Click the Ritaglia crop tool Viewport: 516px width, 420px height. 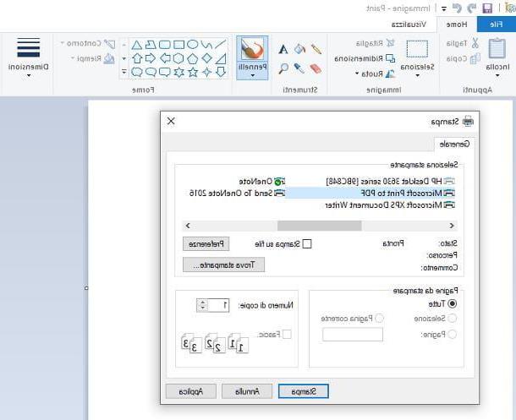pos(375,43)
